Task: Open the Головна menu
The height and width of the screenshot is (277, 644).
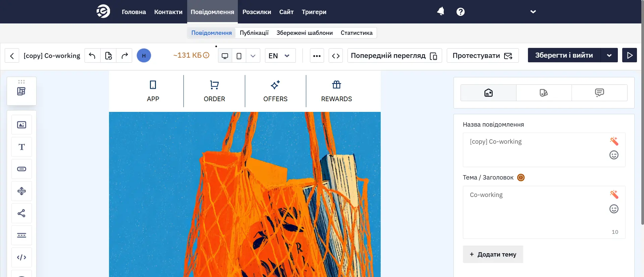Action: coord(134,12)
